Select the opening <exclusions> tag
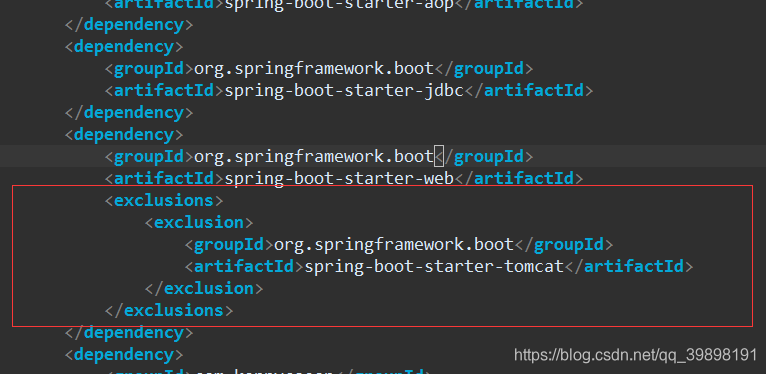The image size is (766, 374). click(x=164, y=201)
